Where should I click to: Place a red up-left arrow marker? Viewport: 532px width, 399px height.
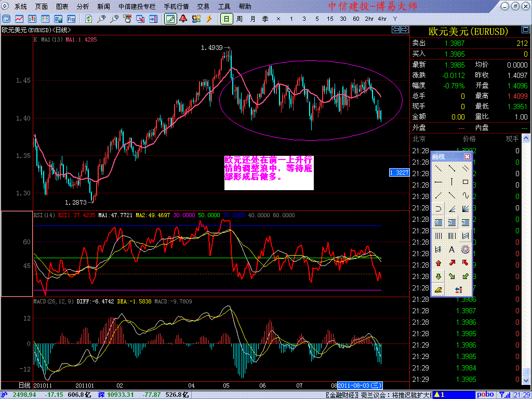[465, 263]
